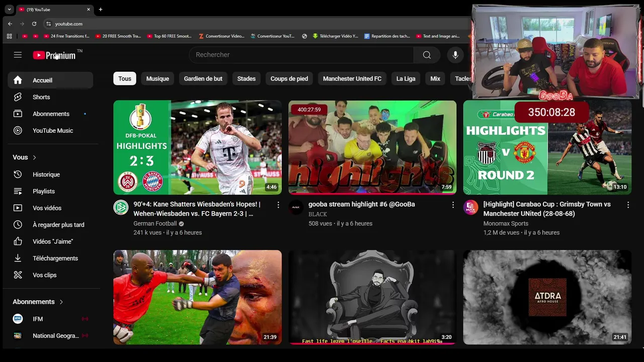Open tab search dropdown arrow

coord(9,9)
